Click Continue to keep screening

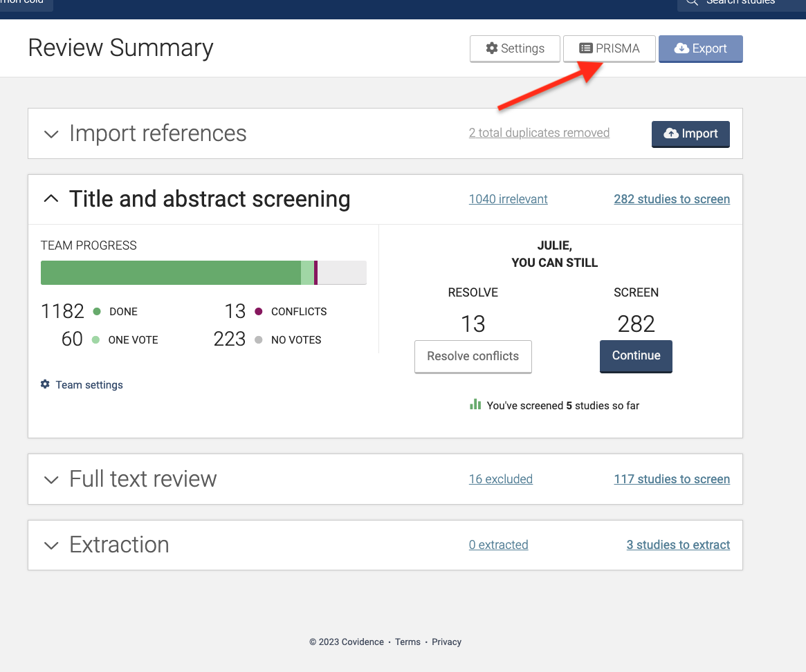coord(636,355)
